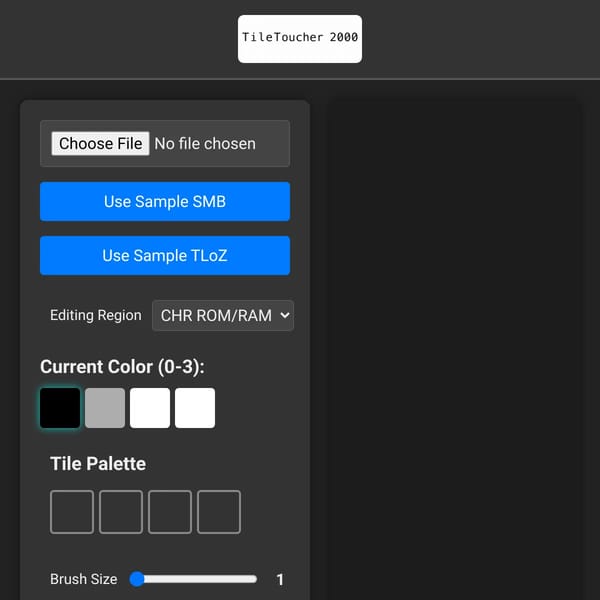The image size is (600, 600).
Task: Click the brush size value 1
Action: (x=280, y=579)
